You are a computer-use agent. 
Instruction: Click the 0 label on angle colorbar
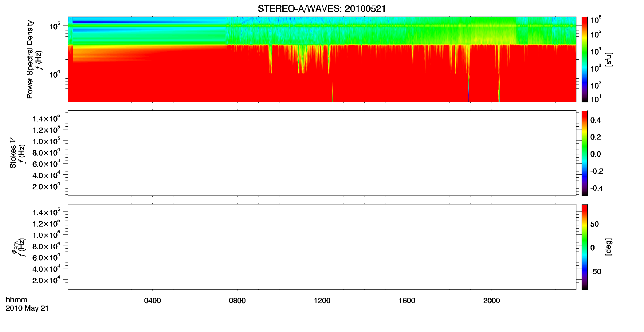[592, 248]
